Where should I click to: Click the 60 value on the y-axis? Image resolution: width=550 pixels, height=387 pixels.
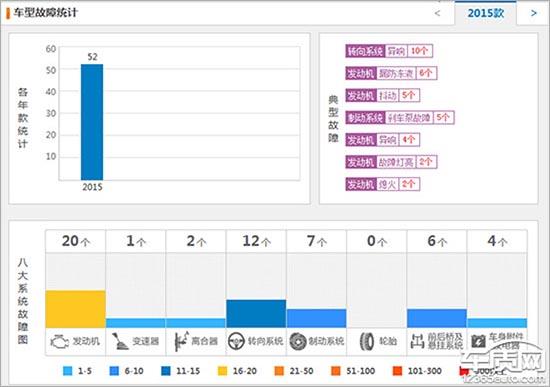tap(51, 49)
